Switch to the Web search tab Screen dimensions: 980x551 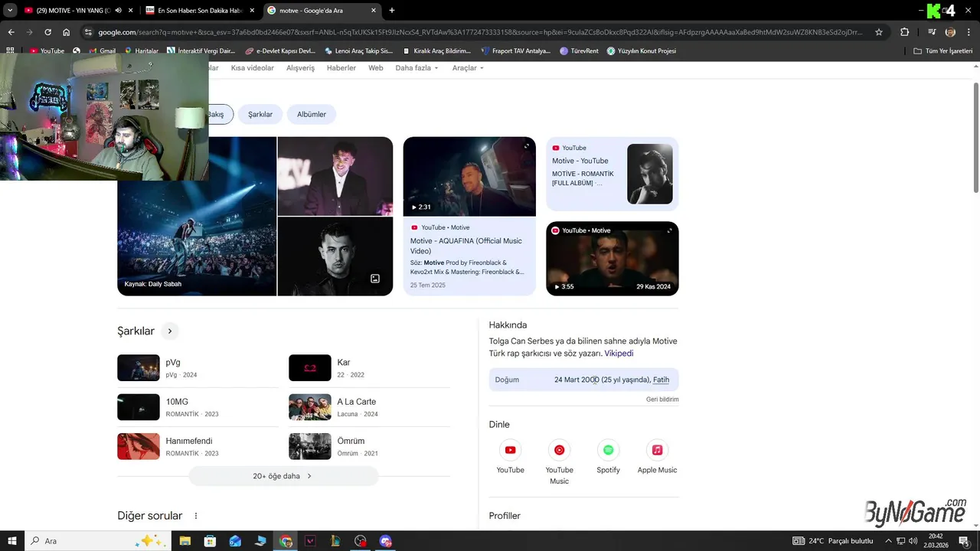coord(376,68)
